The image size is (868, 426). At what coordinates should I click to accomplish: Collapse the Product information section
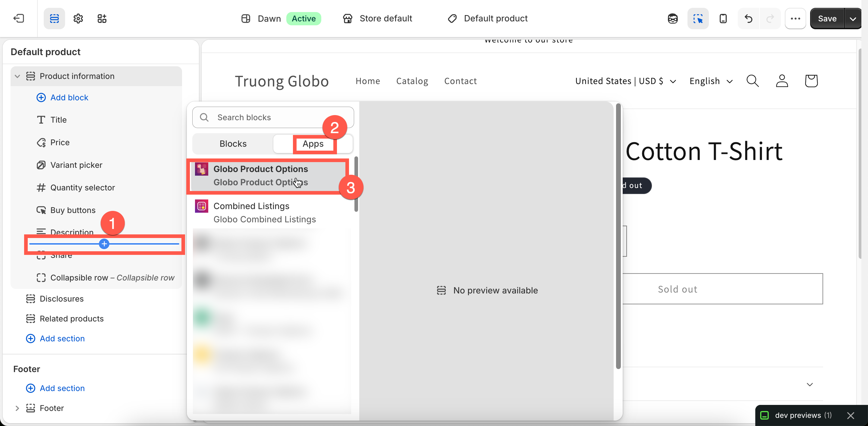click(17, 76)
